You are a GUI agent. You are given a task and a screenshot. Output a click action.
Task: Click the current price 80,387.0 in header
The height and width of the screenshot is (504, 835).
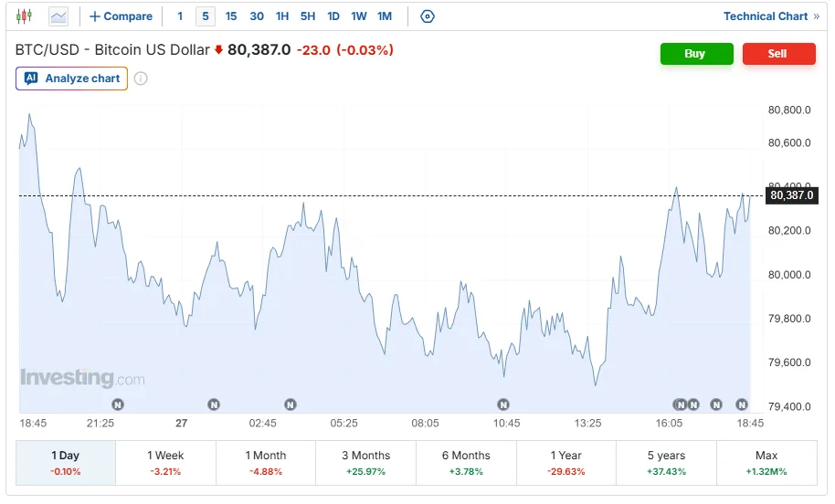259,50
